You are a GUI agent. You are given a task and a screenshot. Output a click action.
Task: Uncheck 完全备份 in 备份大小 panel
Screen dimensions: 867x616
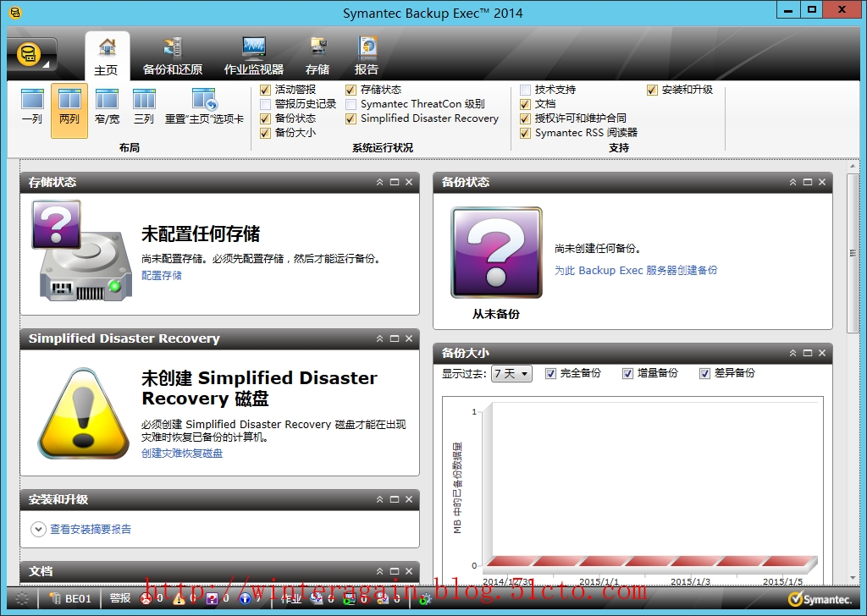pos(550,373)
